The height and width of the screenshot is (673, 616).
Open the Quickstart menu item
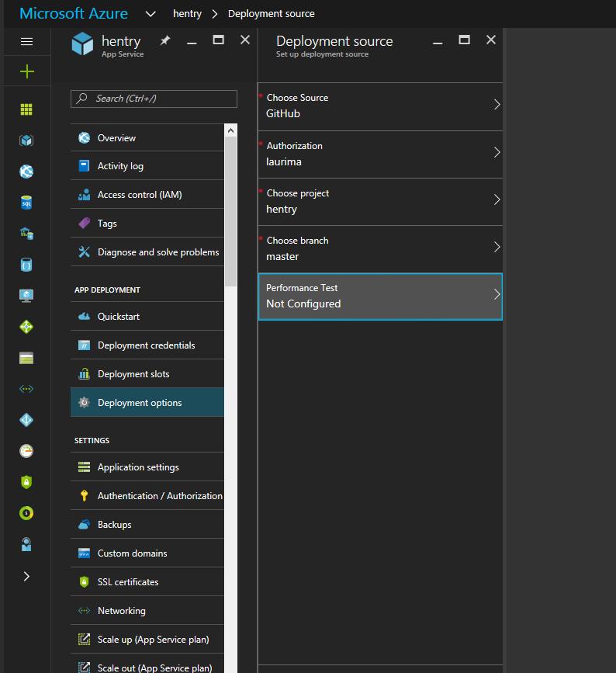point(147,317)
